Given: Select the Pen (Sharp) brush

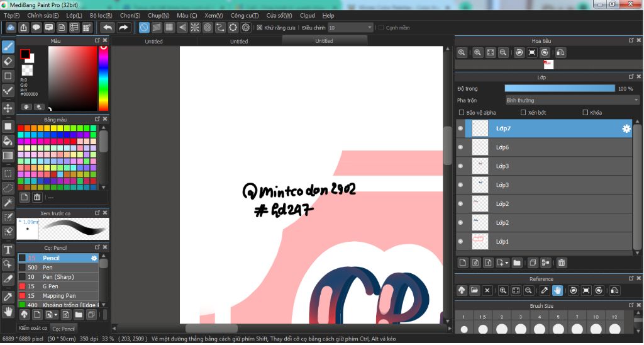Looking at the screenshot, I should click(x=58, y=277).
